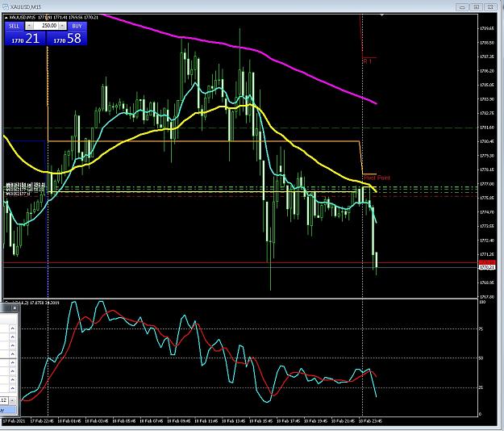Viewport: 504px width, 431px height.
Task: Click the 250.00 volume input field
Action: [46, 26]
